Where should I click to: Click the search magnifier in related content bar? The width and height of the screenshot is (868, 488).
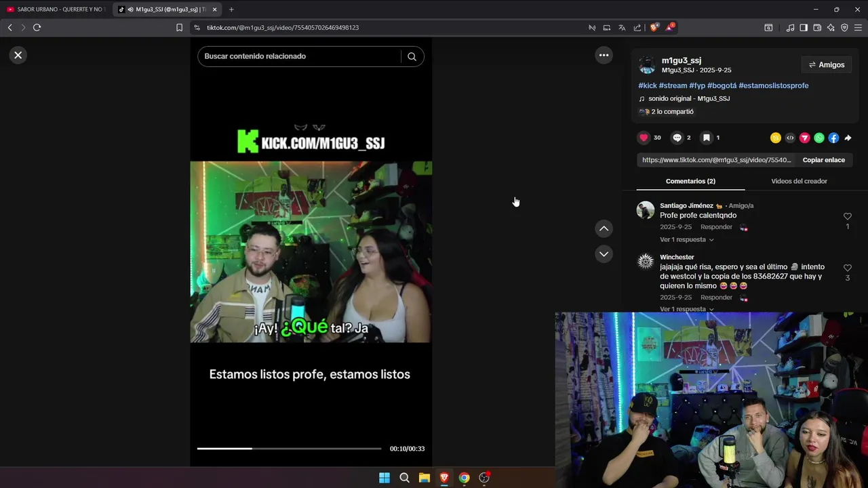(412, 56)
